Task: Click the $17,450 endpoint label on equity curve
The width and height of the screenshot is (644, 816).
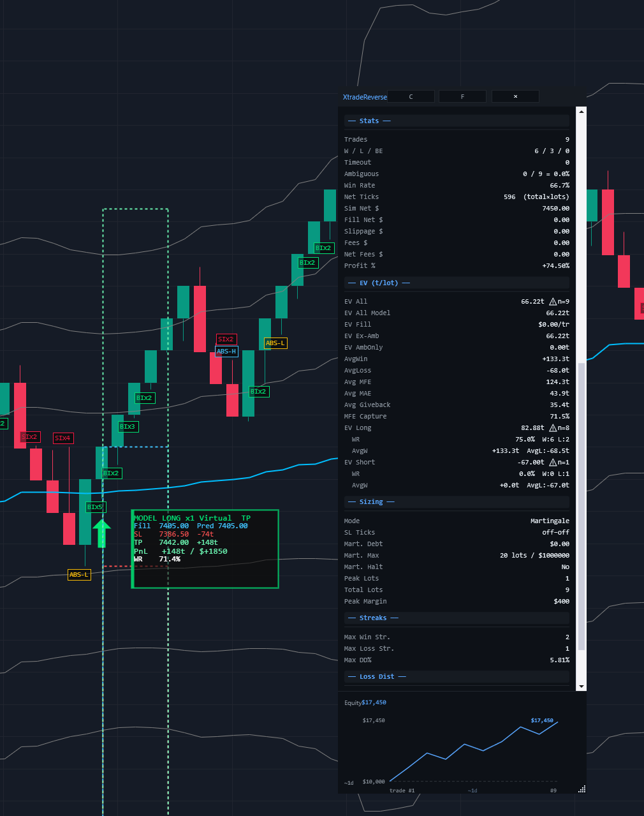Action: click(x=542, y=720)
